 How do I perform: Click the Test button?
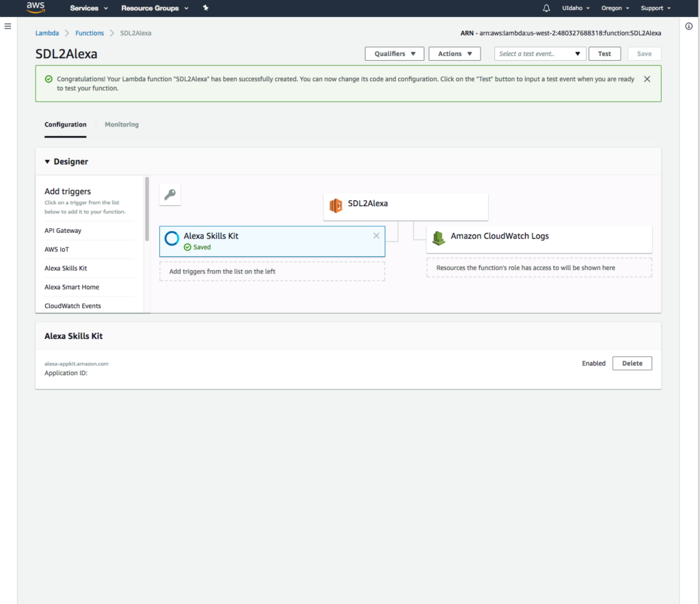pos(604,53)
